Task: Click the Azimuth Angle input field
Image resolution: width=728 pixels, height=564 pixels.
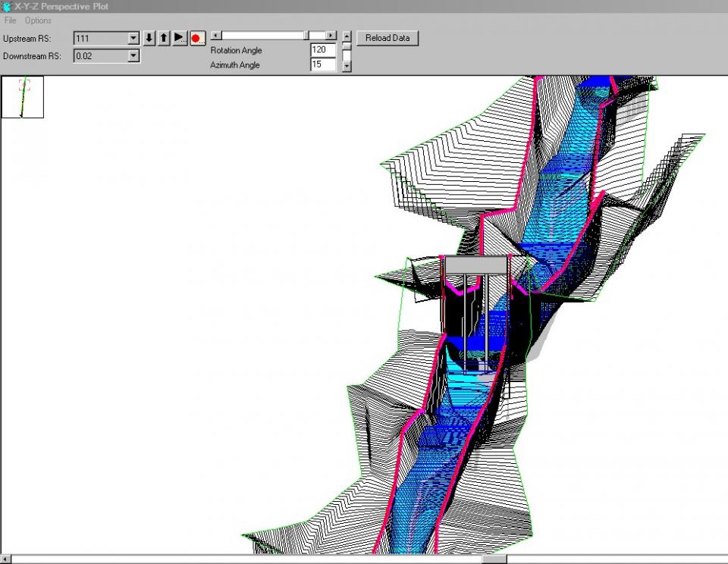Action: tap(322, 65)
